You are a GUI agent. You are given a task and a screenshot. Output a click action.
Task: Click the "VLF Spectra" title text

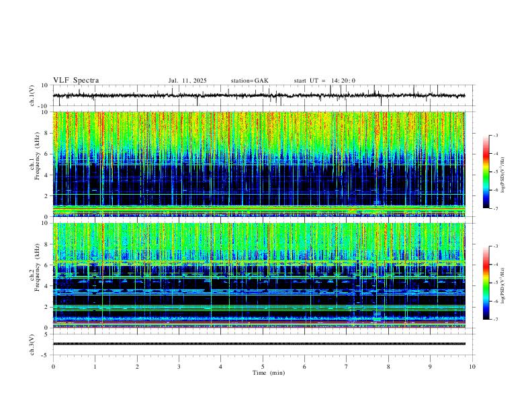click(x=76, y=81)
